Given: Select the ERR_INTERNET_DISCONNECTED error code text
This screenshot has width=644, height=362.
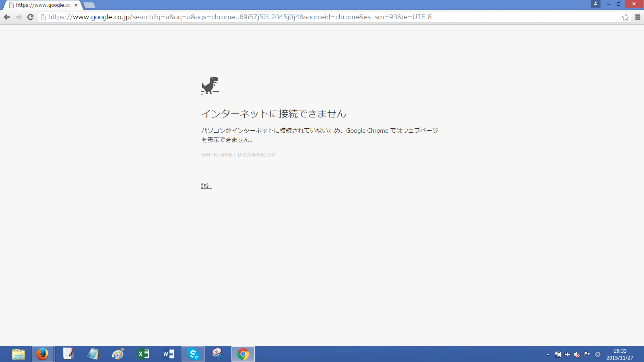Looking at the screenshot, I should click(238, 154).
